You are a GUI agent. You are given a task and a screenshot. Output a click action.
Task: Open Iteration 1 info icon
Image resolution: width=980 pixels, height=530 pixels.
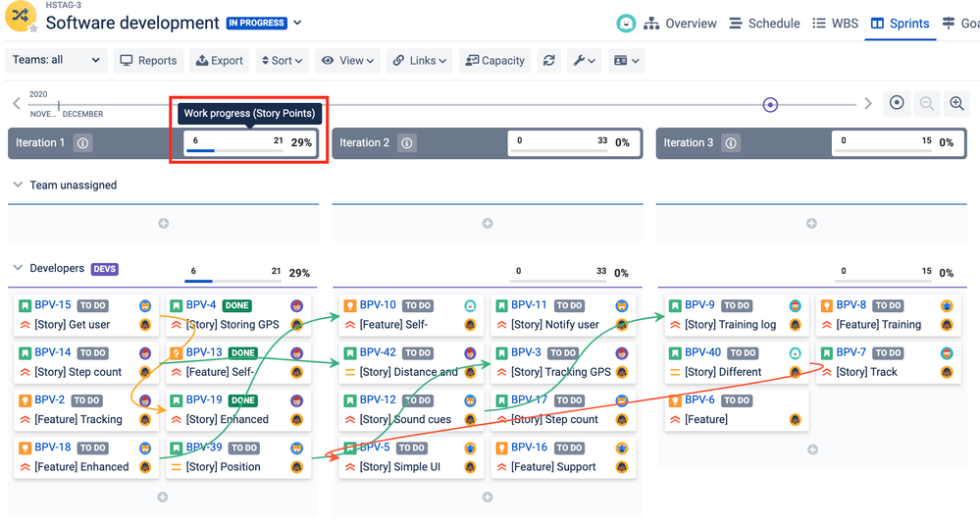click(x=82, y=143)
